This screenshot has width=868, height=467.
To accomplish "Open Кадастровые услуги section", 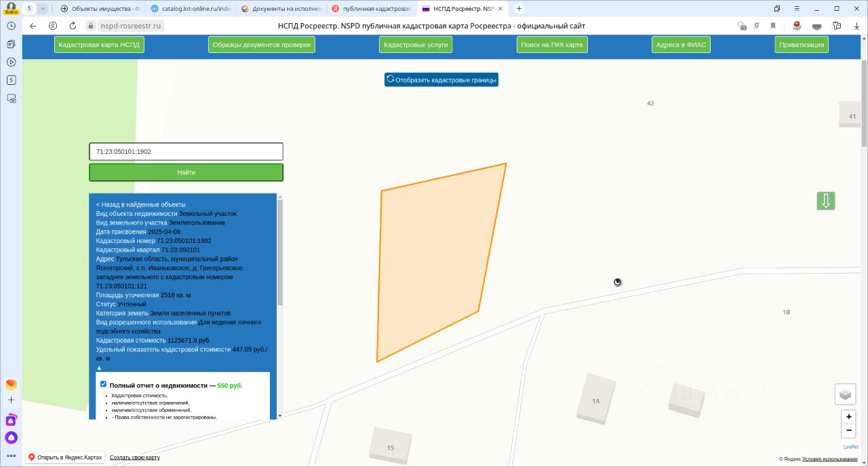I will [416, 44].
